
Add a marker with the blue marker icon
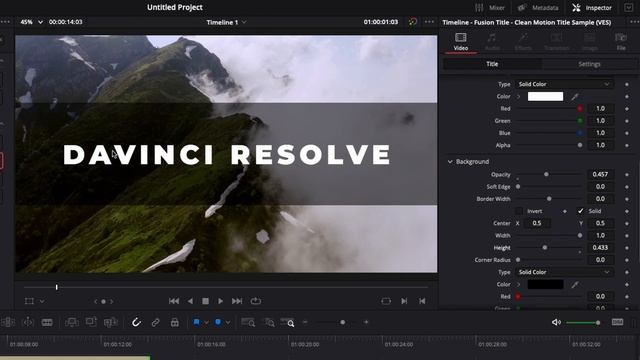click(218, 322)
